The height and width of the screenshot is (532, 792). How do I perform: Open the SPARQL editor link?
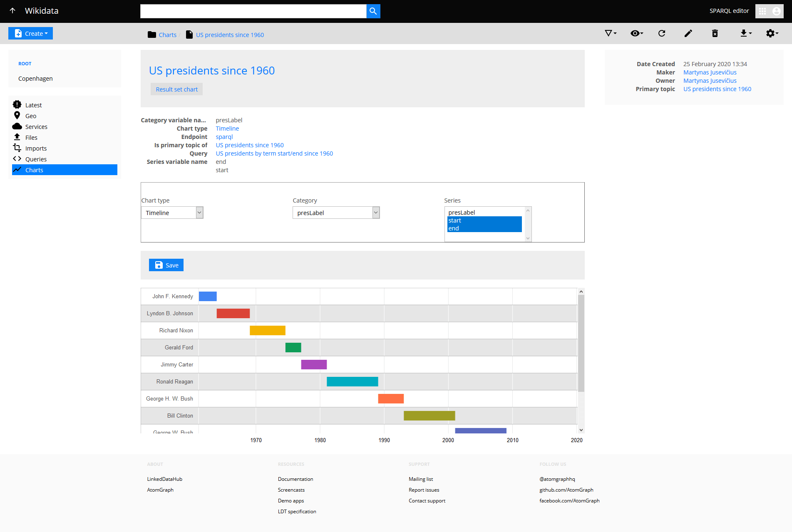[729, 11]
